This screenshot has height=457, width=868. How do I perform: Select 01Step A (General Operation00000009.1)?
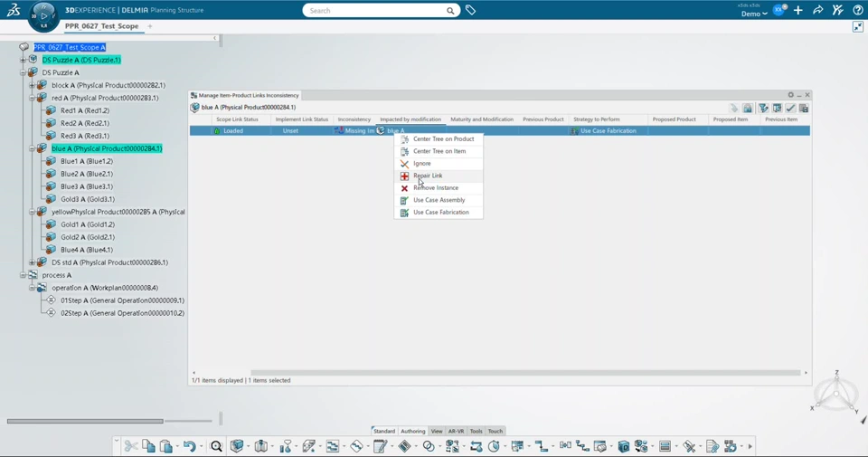[122, 300]
